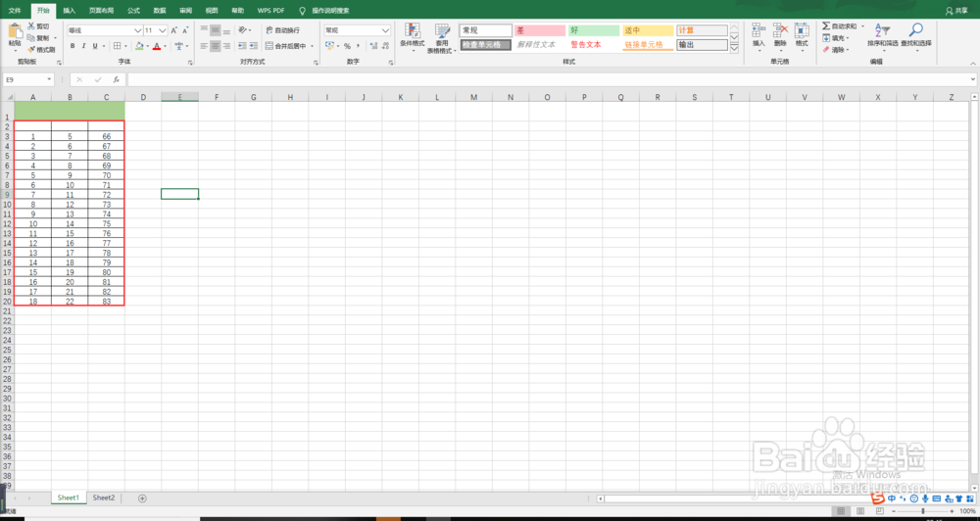Switch to the 页面布局 tab

click(x=101, y=11)
